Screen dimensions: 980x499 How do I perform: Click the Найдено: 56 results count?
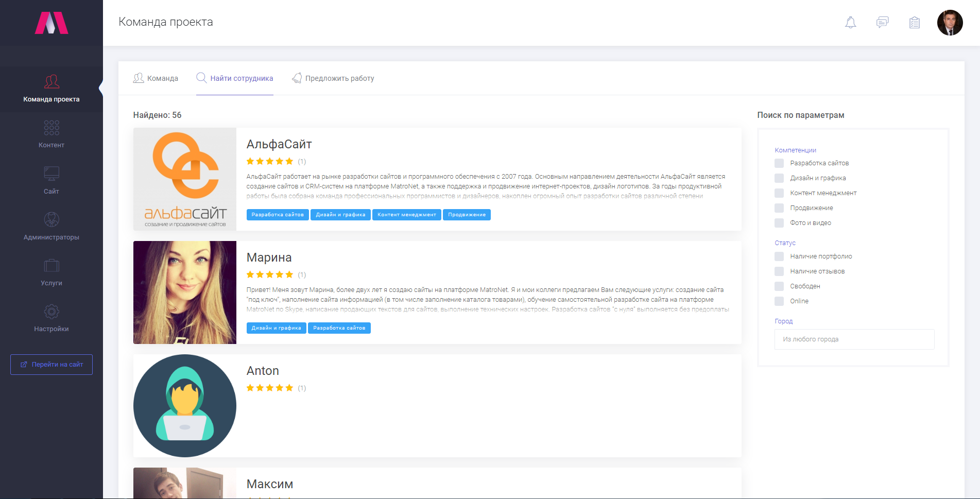click(x=157, y=115)
